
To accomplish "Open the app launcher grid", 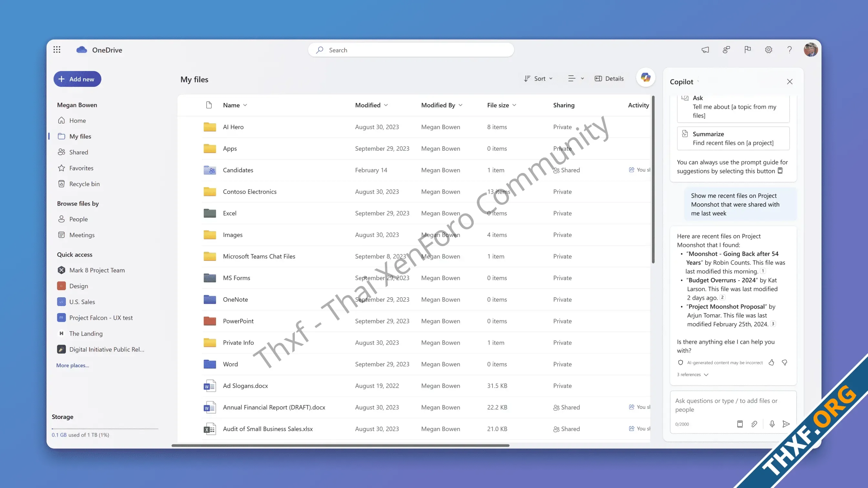I will pyautogui.click(x=57, y=50).
